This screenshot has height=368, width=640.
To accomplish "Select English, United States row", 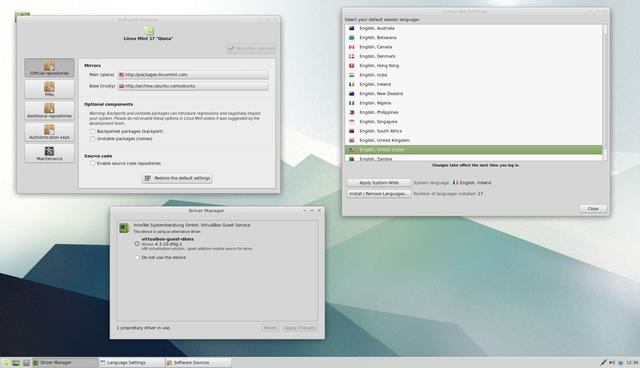I will (x=473, y=150).
